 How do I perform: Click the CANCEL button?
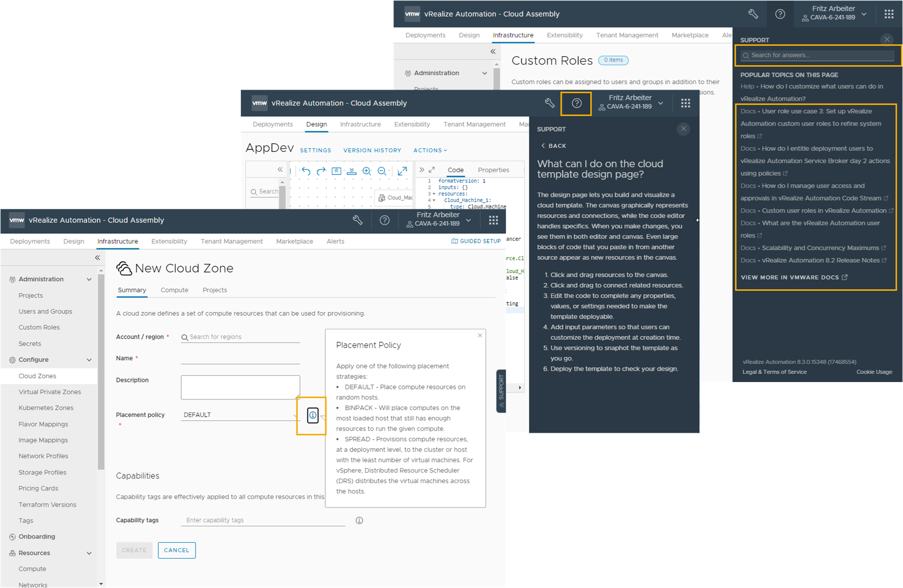[177, 550]
